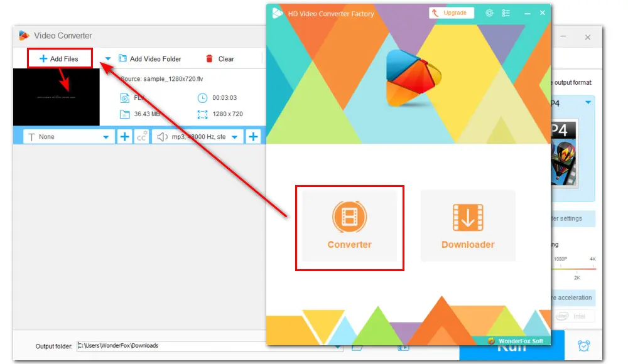Open the Downloader module

click(467, 226)
